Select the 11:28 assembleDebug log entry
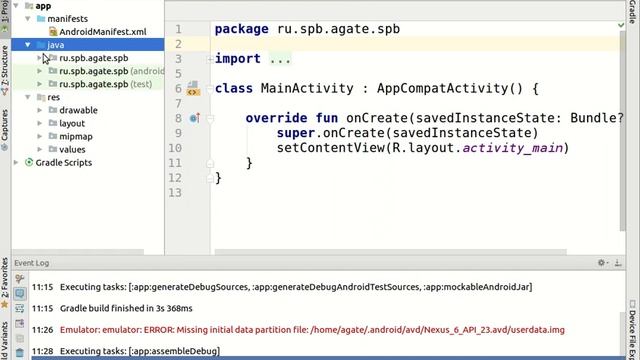Image resolution: width=640 pixels, height=360 pixels. pos(140,351)
